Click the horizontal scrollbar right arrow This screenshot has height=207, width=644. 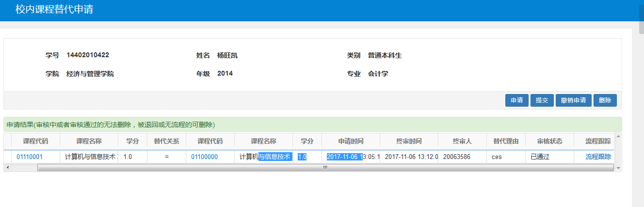(x=611, y=167)
